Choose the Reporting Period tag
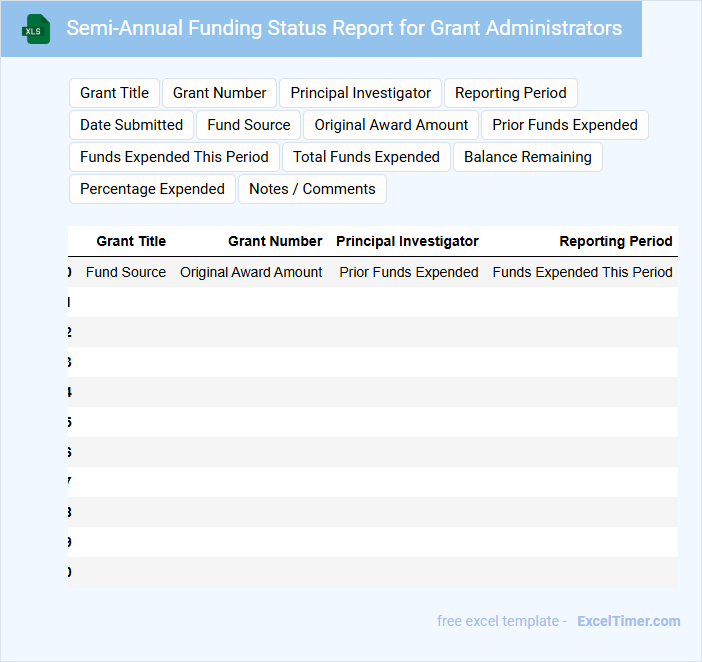Image resolution: width=702 pixels, height=662 pixels. tap(510, 93)
